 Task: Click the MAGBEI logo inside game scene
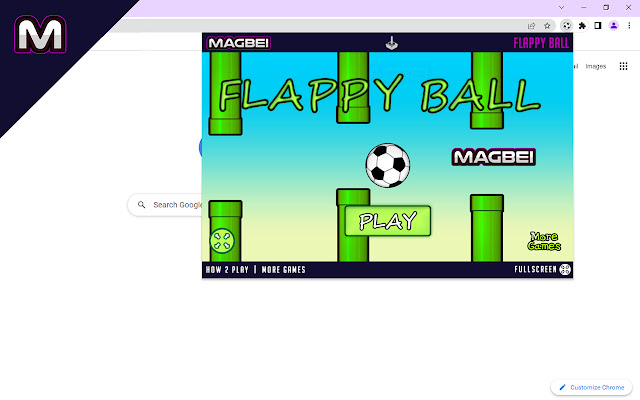(x=493, y=157)
